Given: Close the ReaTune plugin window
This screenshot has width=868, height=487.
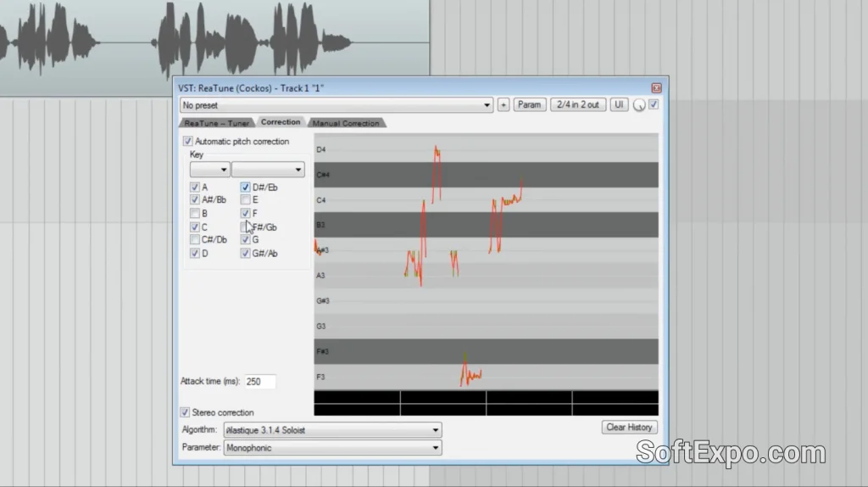Looking at the screenshot, I should click(656, 88).
